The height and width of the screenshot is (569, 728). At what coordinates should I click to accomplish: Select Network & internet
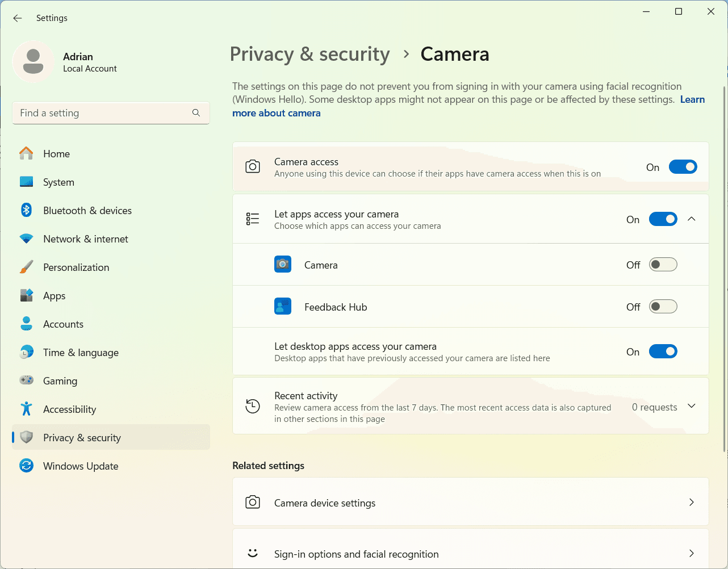click(111, 239)
